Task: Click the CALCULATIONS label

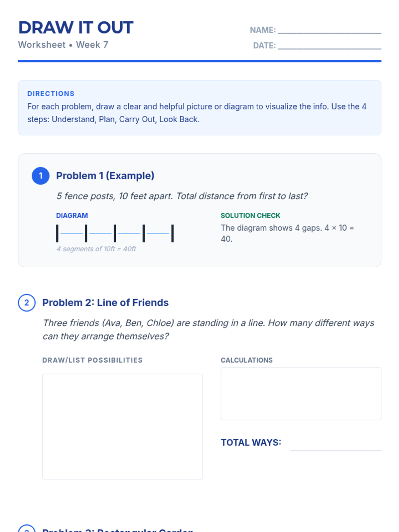Action: point(246,360)
